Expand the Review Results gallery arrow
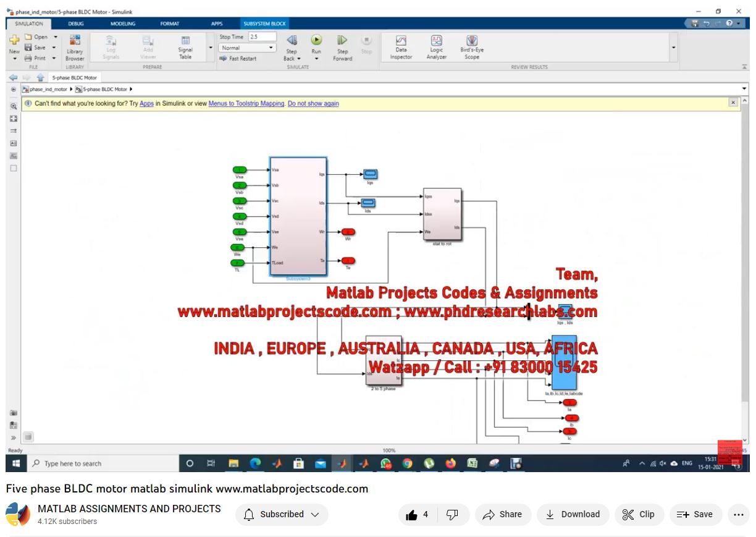756x537 pixels. (x=673, y=48)
